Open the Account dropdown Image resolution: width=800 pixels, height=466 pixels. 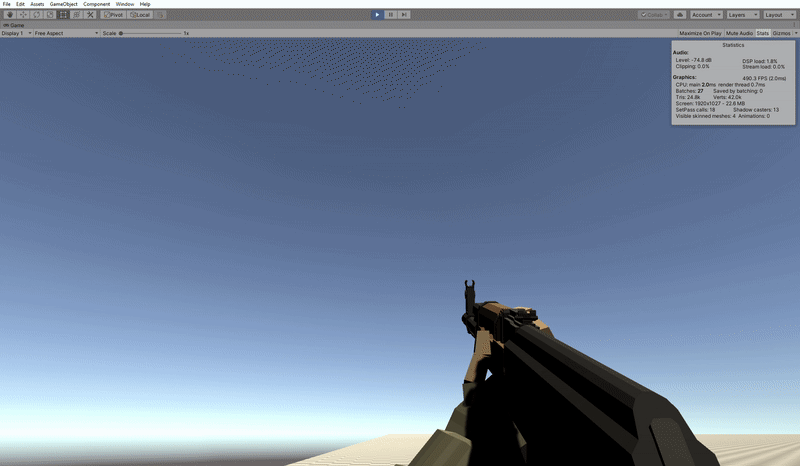[706, 15]
